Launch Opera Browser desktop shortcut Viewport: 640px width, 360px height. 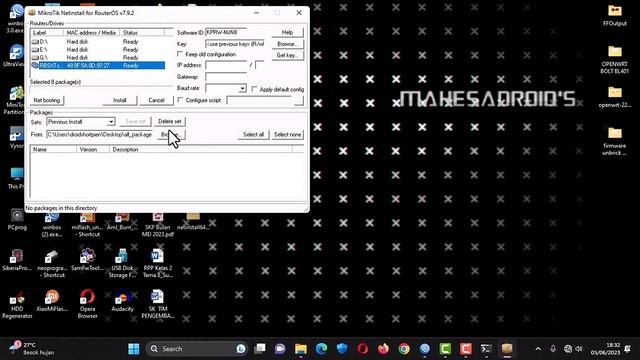pos(87,304)
